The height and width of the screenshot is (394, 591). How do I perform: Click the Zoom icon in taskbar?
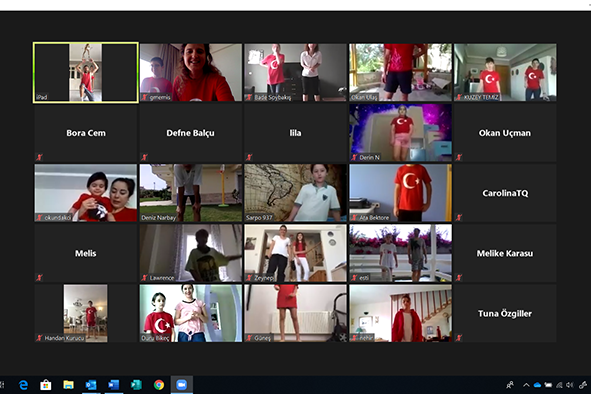click(182, 385)
